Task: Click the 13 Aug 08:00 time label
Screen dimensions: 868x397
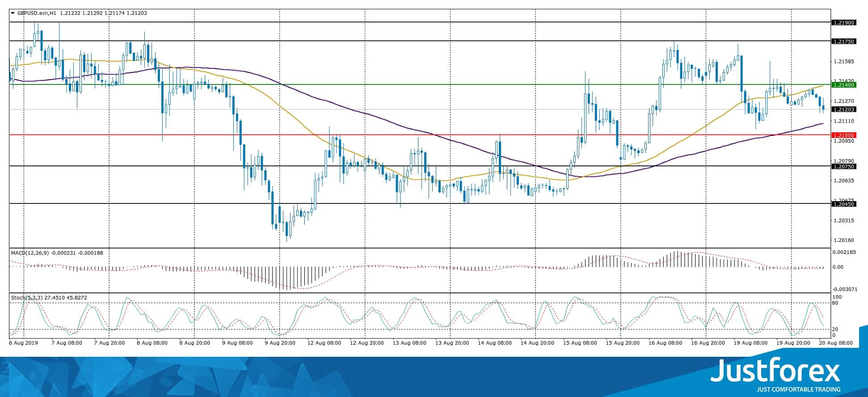Action: [x=409, y=343]
